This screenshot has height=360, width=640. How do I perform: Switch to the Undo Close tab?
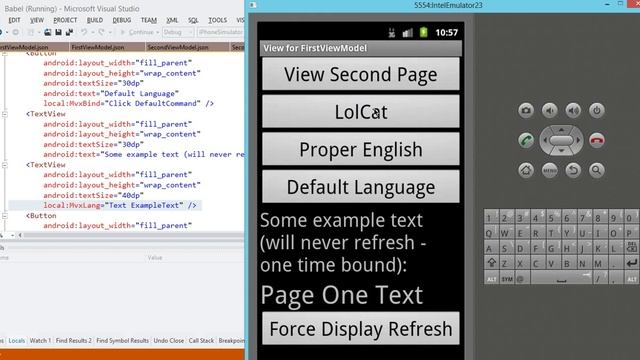click(x=169, y=340)
